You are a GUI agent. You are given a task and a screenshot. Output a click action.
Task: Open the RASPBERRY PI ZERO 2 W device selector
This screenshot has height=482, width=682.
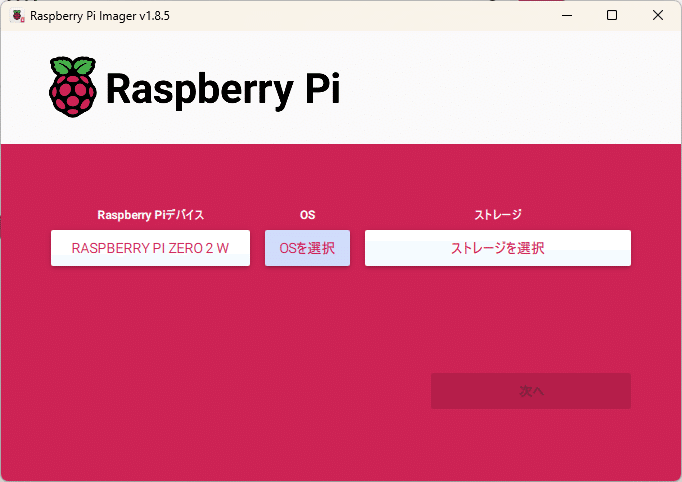pyautogui.click(x=150, y=248)
